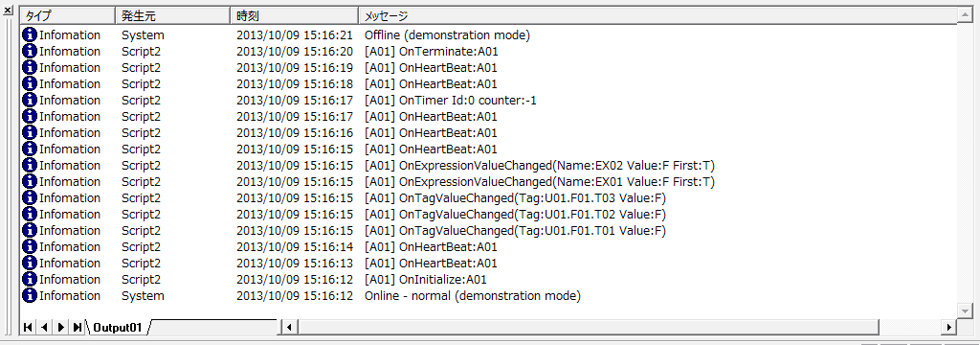The height and width of the screenshot is (345, 980).
Task: Select the Output01 tab
Action: (118, 327)
